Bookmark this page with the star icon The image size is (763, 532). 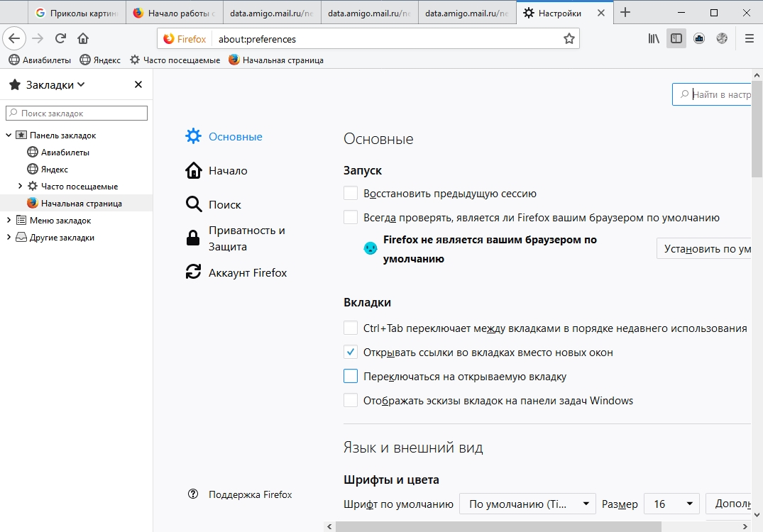pyautogui.click(x=569, y=39)
